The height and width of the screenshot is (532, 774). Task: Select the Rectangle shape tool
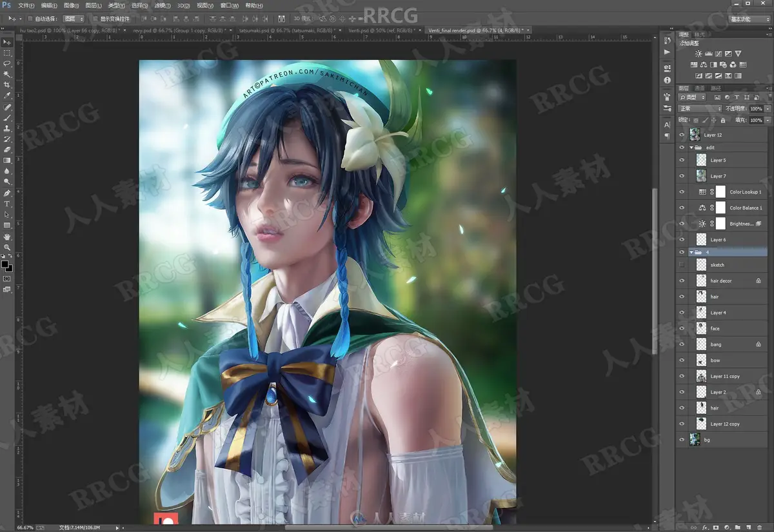click(x=8, y=226)
